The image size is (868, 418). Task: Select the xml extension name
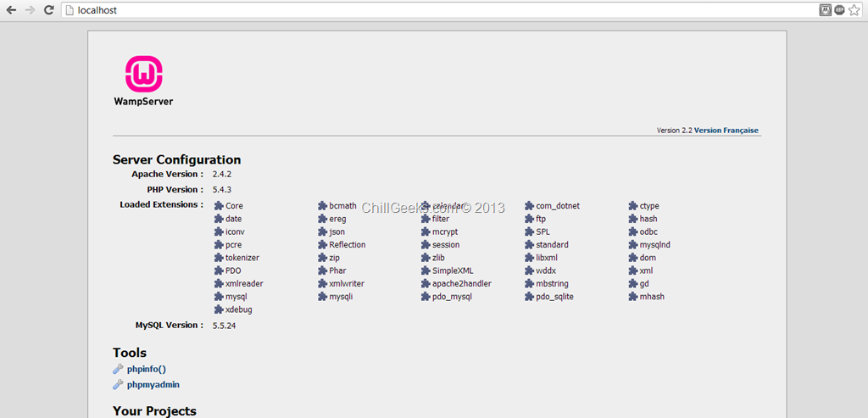click(647, 270)
